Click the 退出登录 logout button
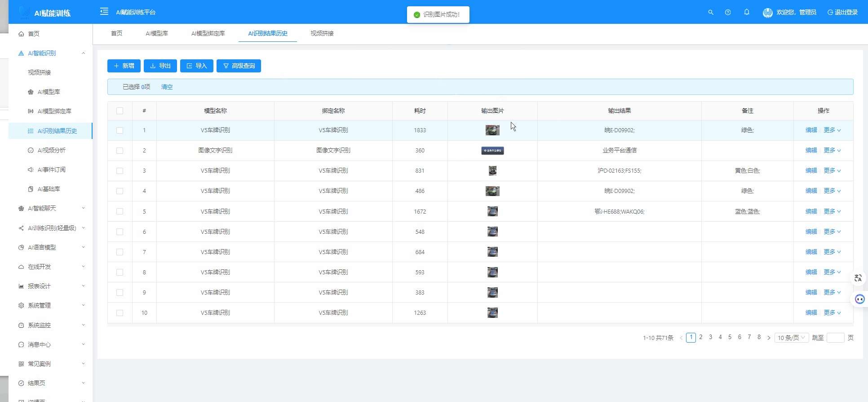The height and width of the screenshot is (402, 868). coord(843,13)
